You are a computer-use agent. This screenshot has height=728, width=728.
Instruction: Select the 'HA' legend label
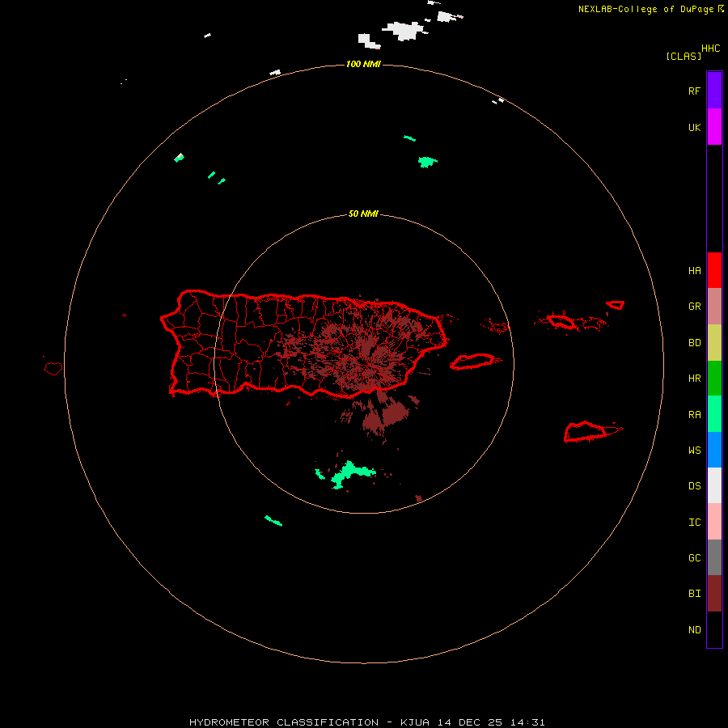coord(694,271)
